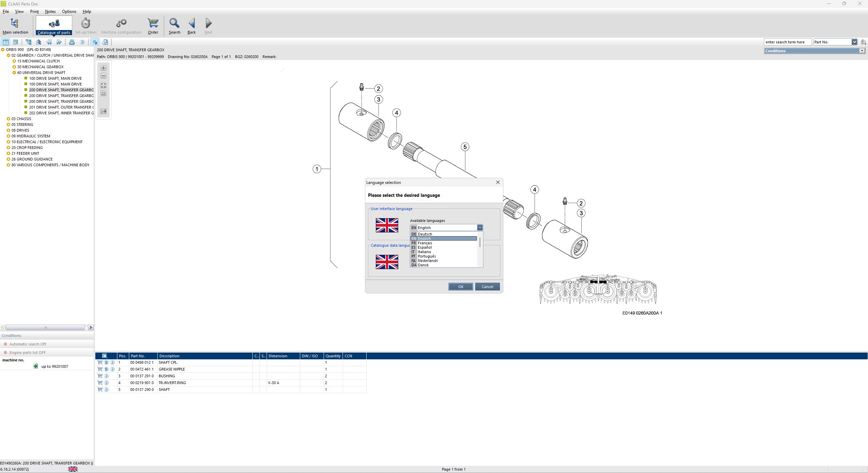Viewport: 868px width, 473px height.
Task: Open the Available languages dropdown
Action: [x=480, y=227]
